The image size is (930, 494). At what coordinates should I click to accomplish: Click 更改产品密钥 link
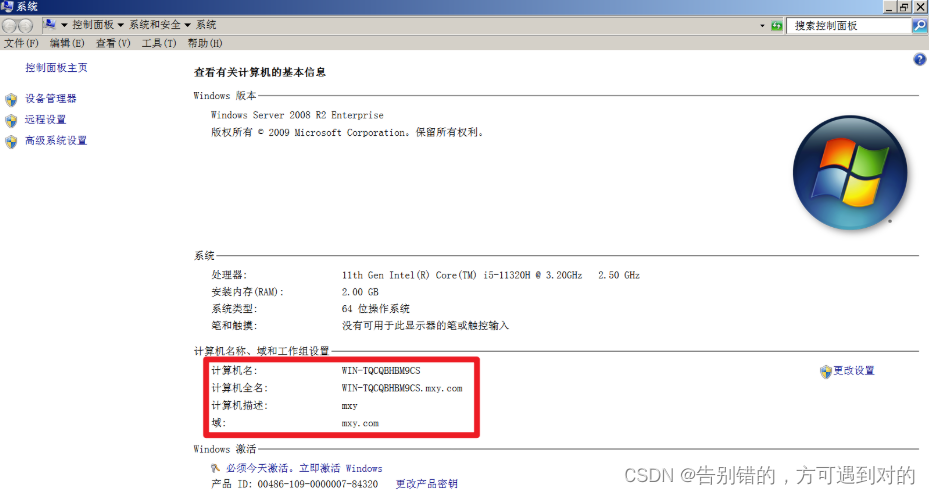click(426, 484)
